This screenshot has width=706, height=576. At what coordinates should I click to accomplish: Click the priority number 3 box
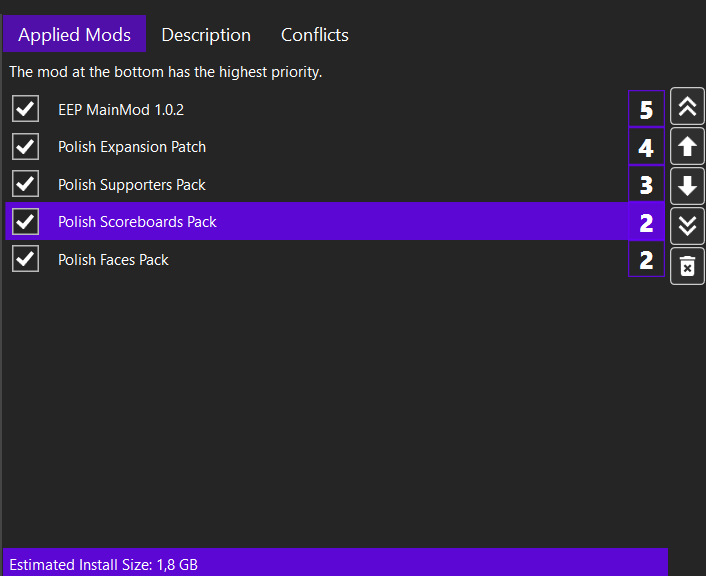646,185
